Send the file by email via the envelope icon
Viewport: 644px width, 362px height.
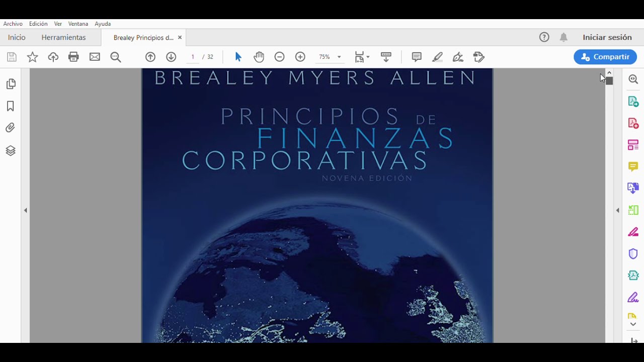tap(95, 57)
